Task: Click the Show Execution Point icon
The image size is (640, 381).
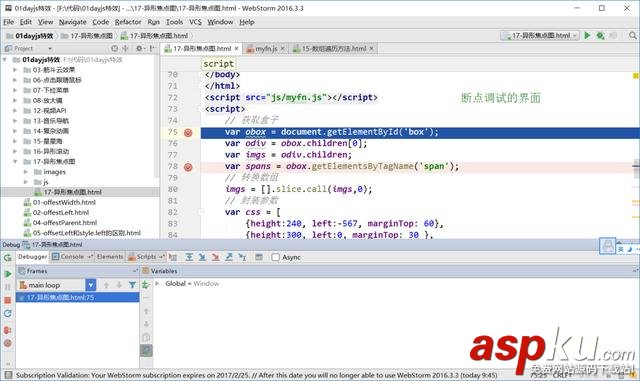Action: pos(173,257)
